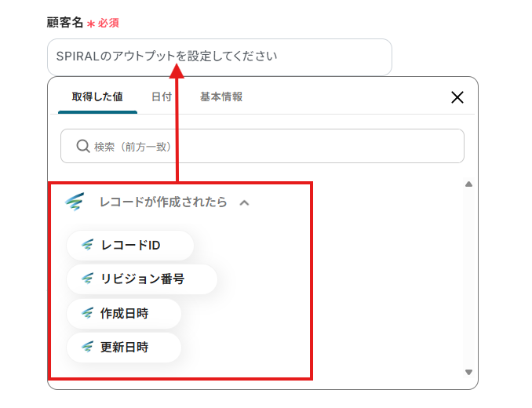
Task: Select the リビジョン番号 value chip
Action: (x=142, y=279)
